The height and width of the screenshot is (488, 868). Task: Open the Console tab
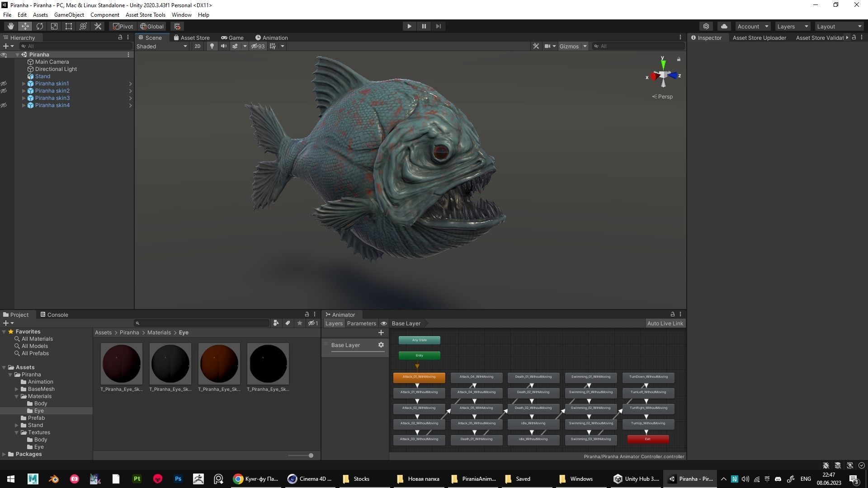(54, 314)
